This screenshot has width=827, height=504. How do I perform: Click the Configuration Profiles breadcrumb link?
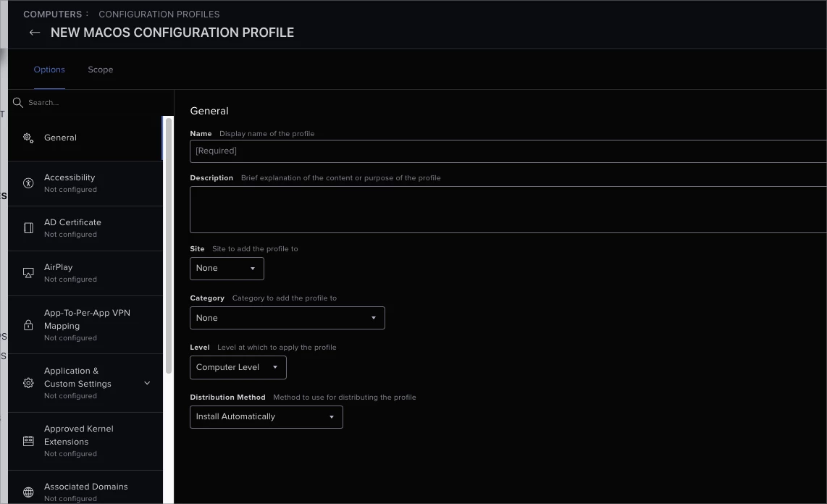coord(159,14)
